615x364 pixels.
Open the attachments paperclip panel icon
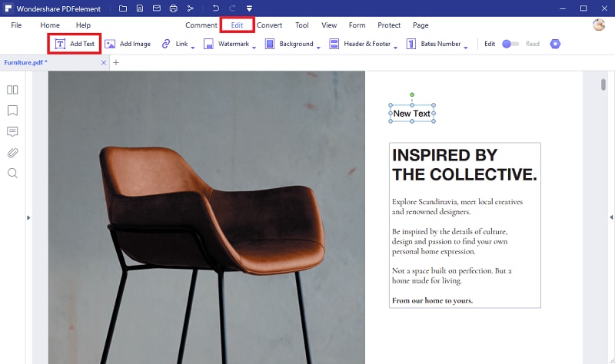[12, 152]
